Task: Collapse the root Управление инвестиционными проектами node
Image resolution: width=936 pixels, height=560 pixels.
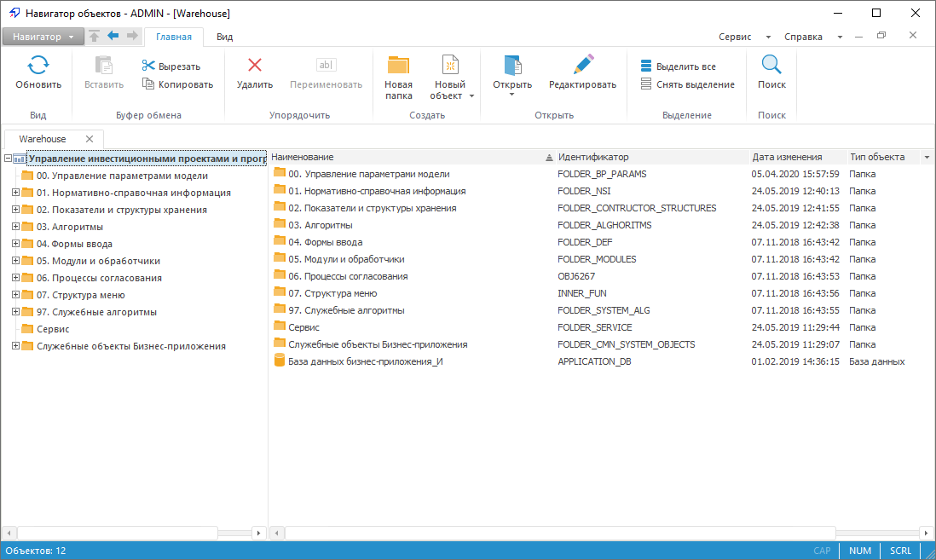Action: [x=8, y=158]
